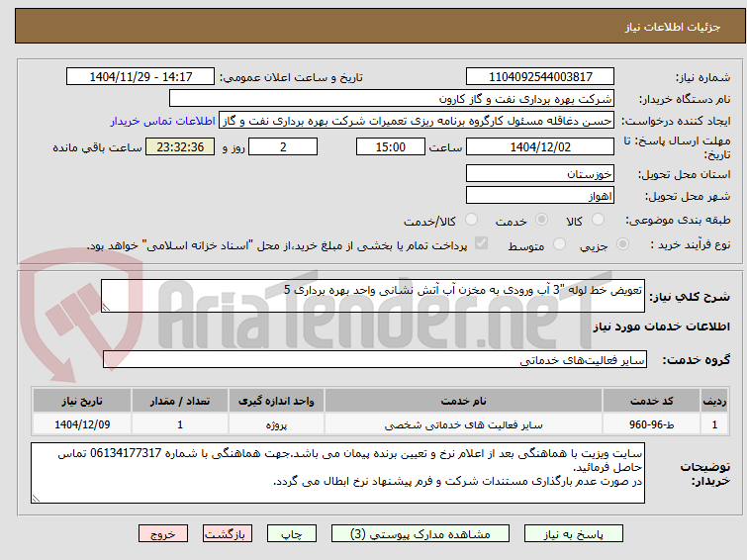
Task: Click the تعداد / مقدار column header
Action: click(x=180, y=401)
